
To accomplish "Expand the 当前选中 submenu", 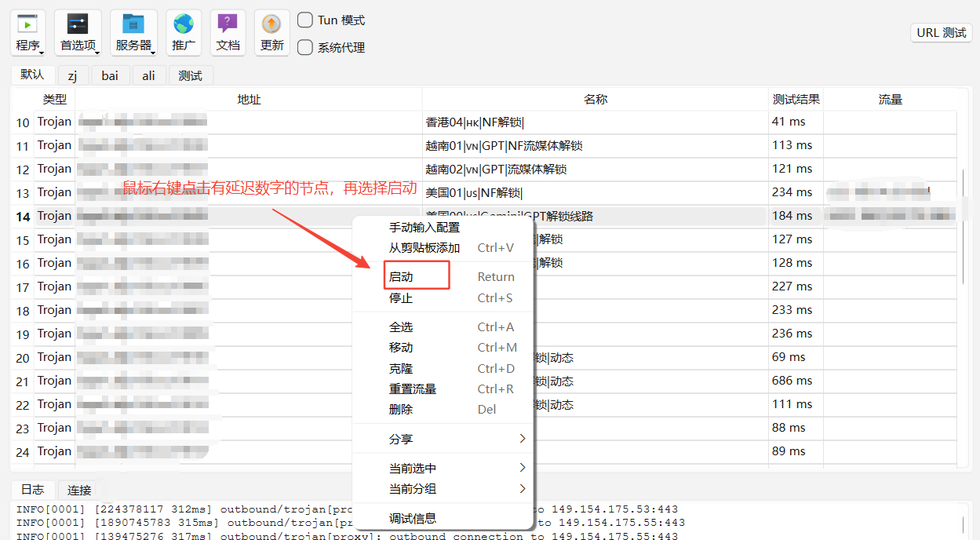I will pos(455,469).
